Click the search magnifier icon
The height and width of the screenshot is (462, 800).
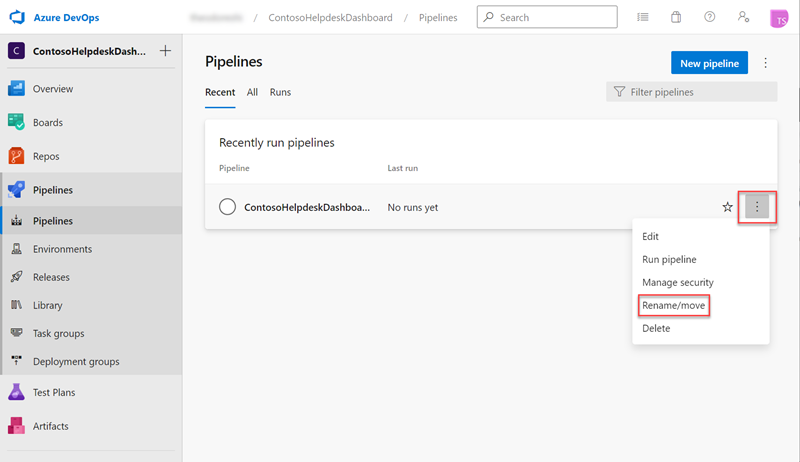click(489, 17)
